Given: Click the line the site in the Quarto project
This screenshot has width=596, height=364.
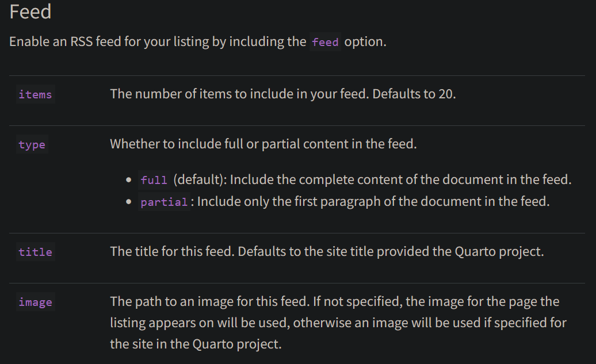Looking at the screenshot, I should click(196, 344).
